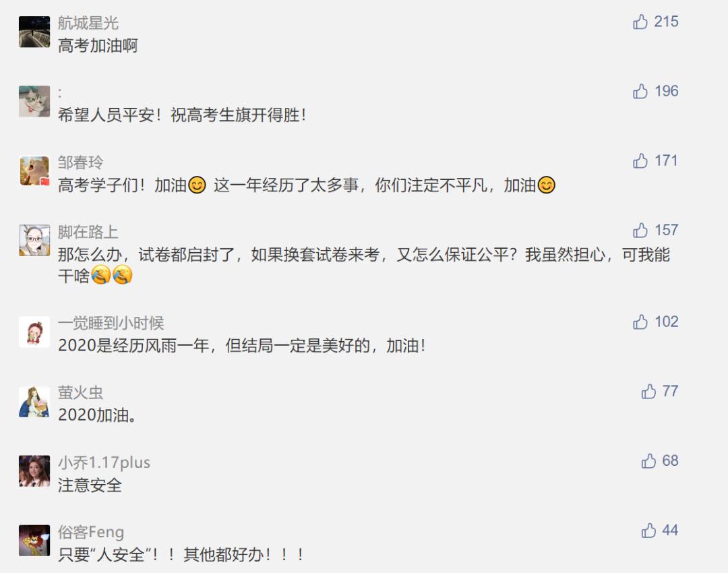Image resolution: width=728 pixels, height=573 pixels.
Task: View 小乔1.17plus's avatar photo
Action: point(34,471)
